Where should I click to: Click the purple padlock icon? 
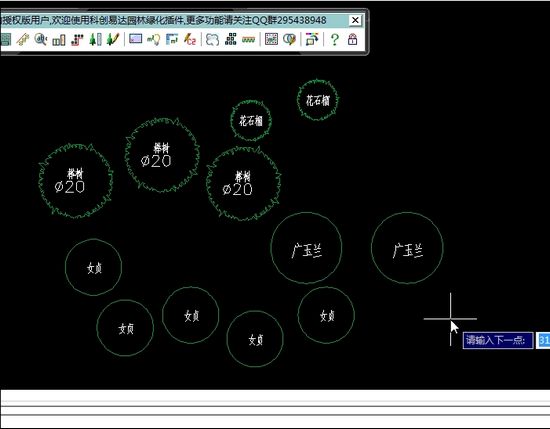coord(353,39)
